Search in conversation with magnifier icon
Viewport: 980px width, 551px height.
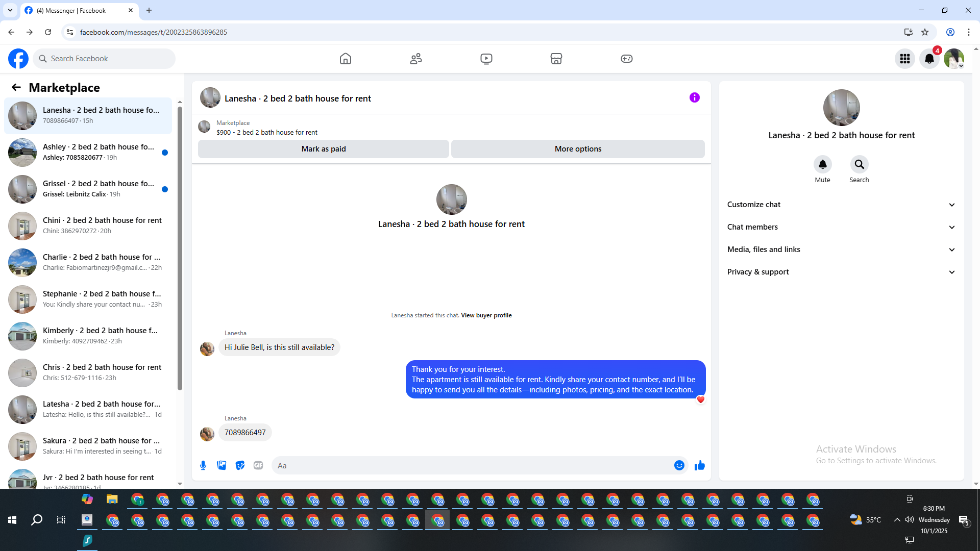(860, 164)
